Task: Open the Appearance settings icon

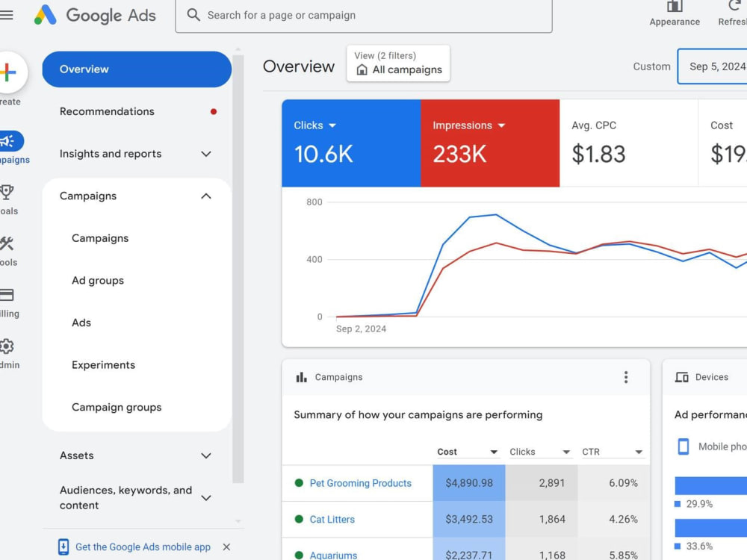Action: coord(674,7)
